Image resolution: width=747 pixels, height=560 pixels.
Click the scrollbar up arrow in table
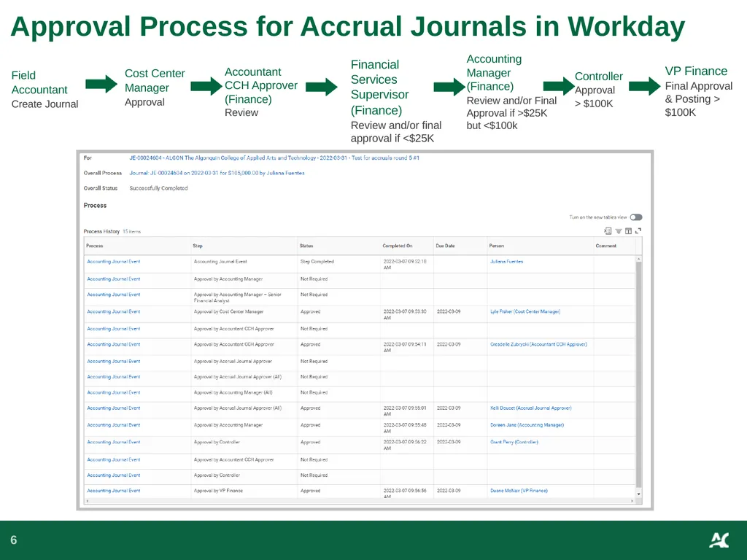pos(639,259)
